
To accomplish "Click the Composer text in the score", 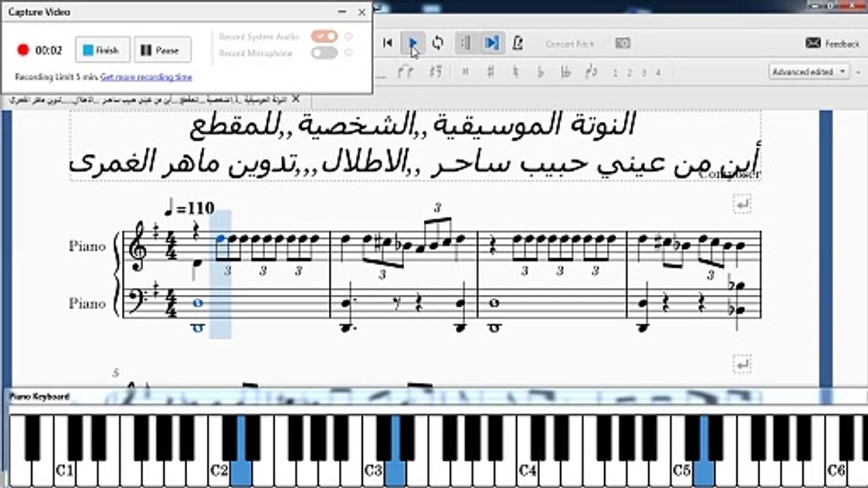I will [729, 174].
